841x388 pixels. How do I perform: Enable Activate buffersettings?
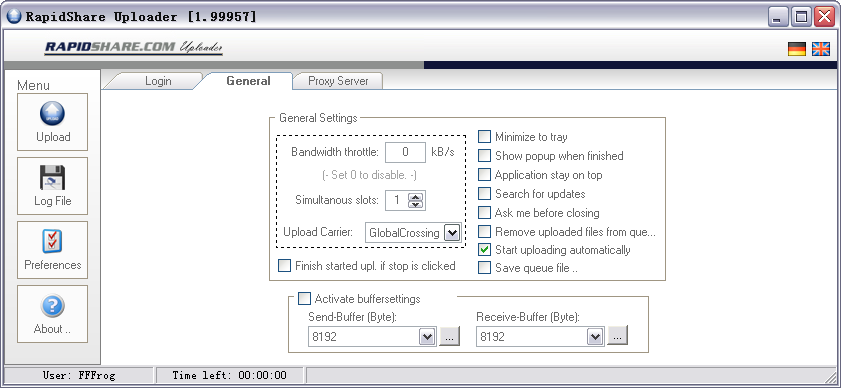click(x=304, y=298)
